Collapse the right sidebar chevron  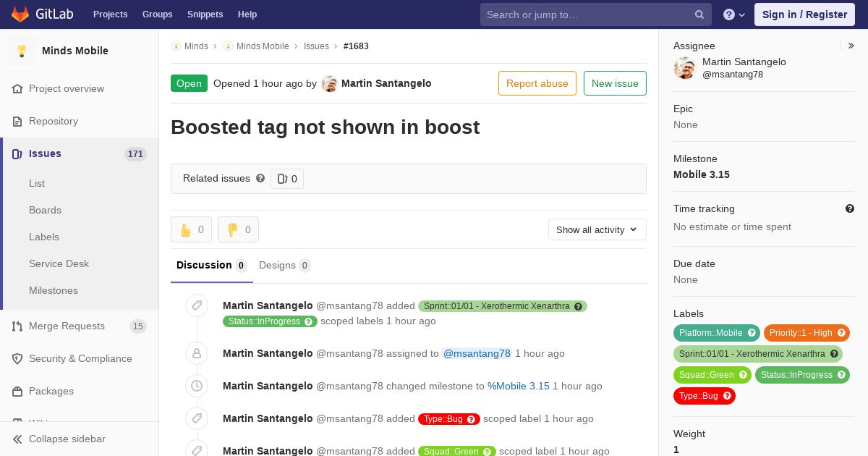click(851, 46)
